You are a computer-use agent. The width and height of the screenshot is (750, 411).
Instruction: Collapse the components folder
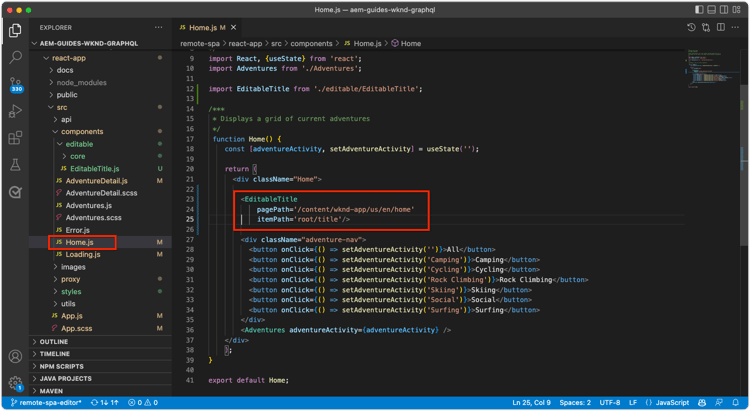[81, 132]
